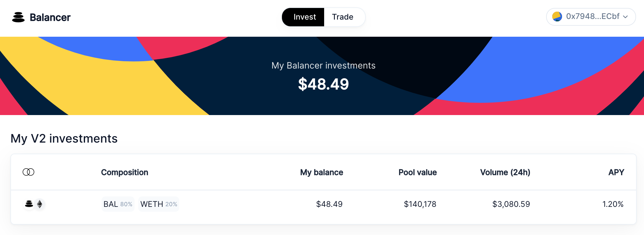Click the $48.49 total investments banner amount
This screenshot has height=235, width=644.
click(x=324, y=84)
